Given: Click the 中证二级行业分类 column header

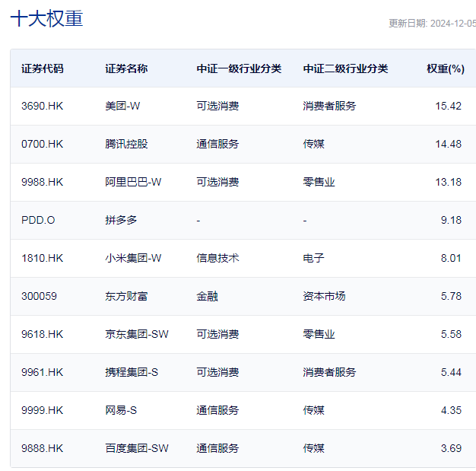Looking at the screenshot, I should tap(345, 68).
